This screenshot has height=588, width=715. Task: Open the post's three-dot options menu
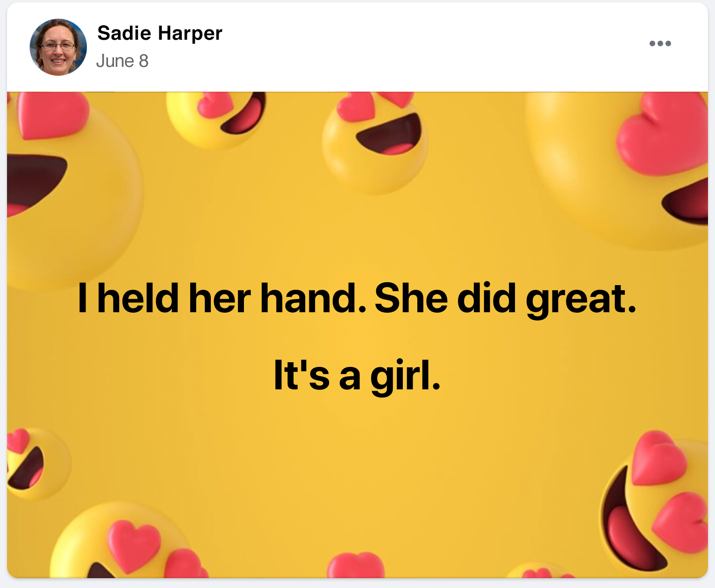pos(660,43)
